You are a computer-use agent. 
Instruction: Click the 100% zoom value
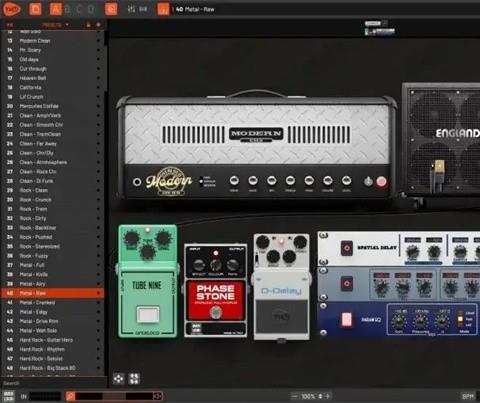(308, 396)
